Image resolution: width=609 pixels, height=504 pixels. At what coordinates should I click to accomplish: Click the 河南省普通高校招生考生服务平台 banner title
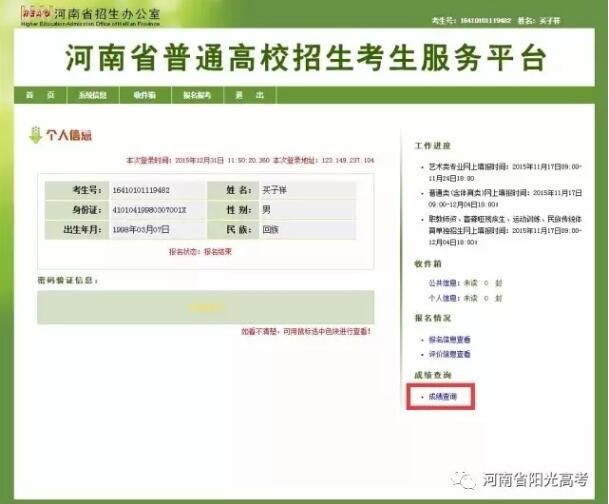point(305,57)
